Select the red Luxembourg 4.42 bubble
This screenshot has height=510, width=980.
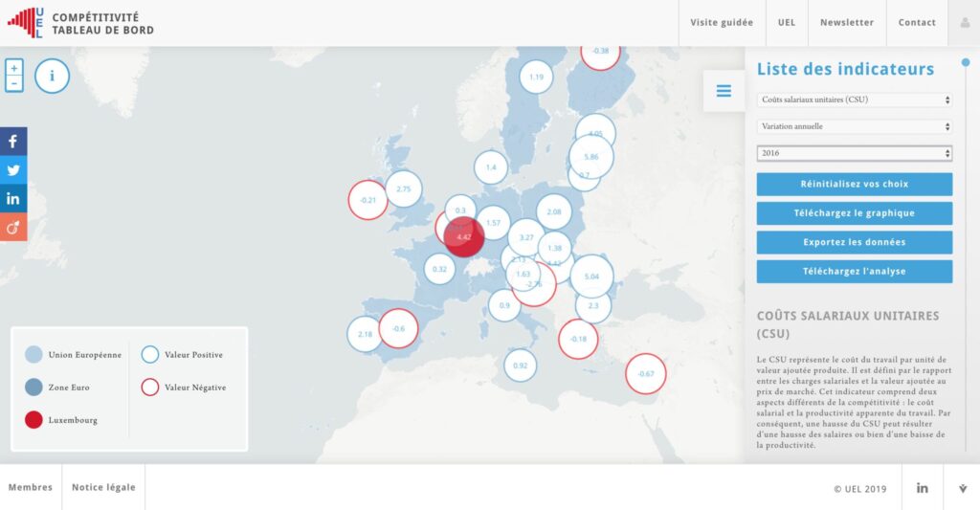(464, 236)
